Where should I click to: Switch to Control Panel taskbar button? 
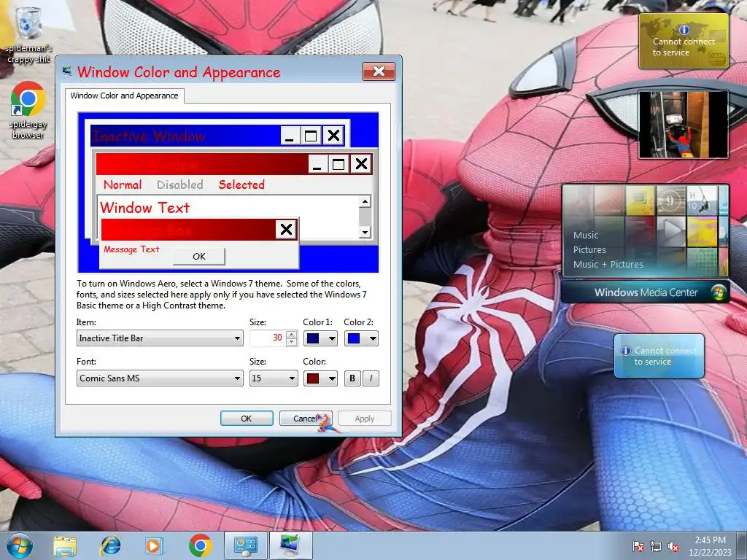coord(246,545)
